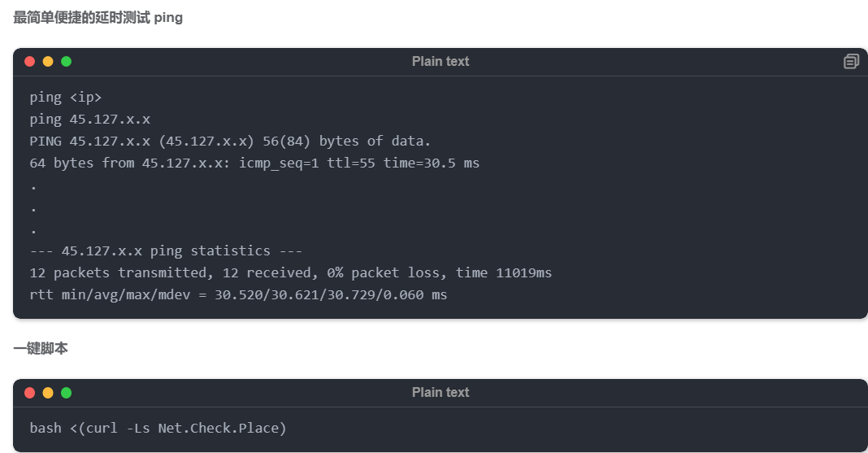Click the "12 packets transmitted" line
The width and height of the screenshot is (868, 453).
(290, 272)
